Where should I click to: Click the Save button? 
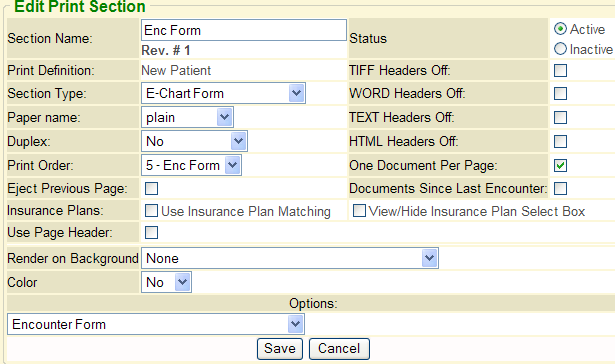point(280,349)
